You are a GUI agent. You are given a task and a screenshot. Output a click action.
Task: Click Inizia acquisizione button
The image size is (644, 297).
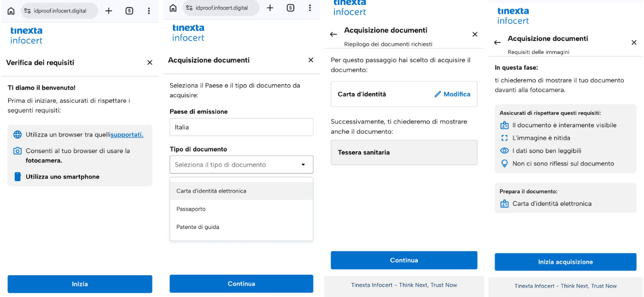tap(565, 262)
